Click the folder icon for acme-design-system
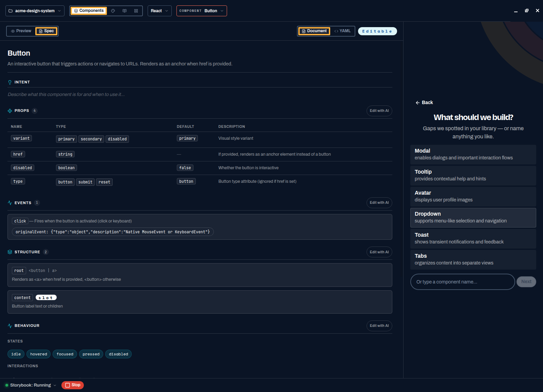The height and width of the screenshot is (392, 543). pyautogui.click(x=11, y=11)
